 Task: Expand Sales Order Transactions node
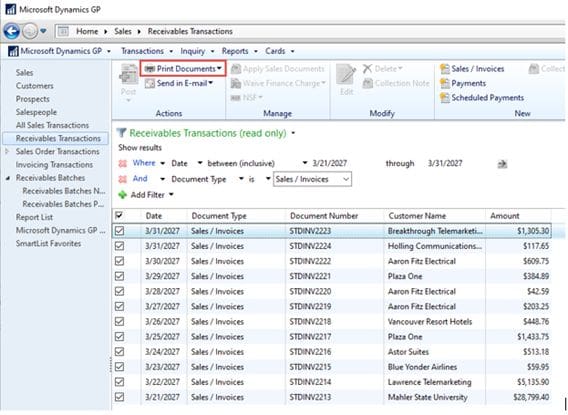pos(7,151)
